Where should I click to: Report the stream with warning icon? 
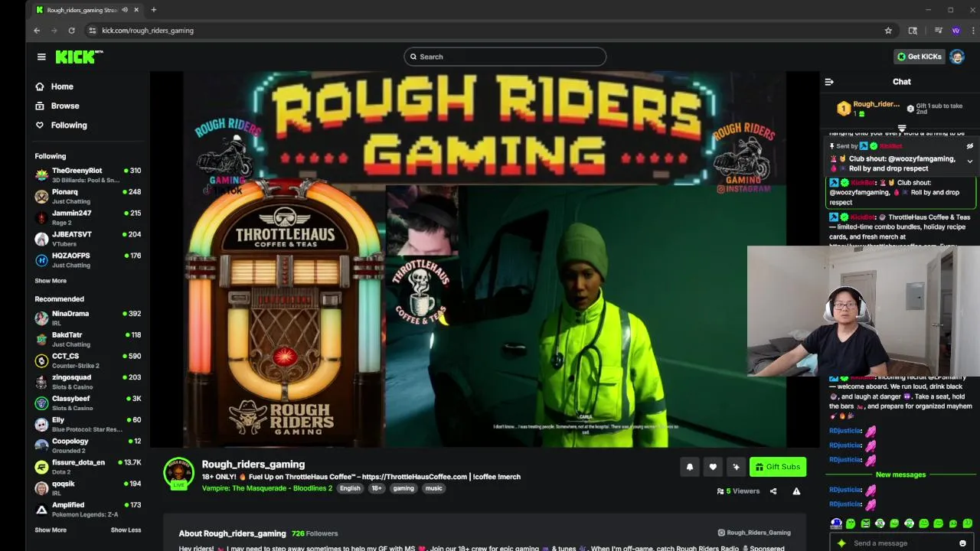point(796,491)
